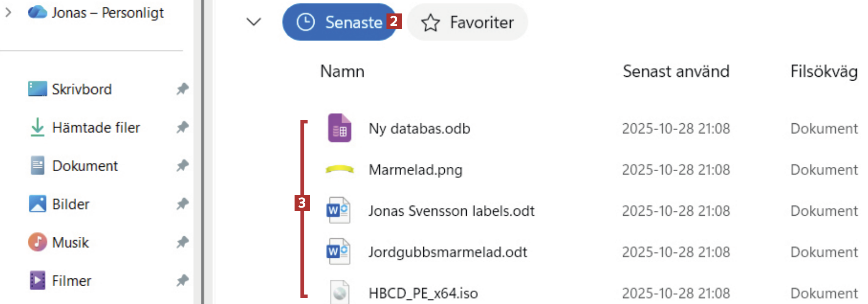This screenshot has width=868, height=304.
Task: Select the Dokument folder icon in sidebar
Action: pyautogui.click(x=37, y=165)
